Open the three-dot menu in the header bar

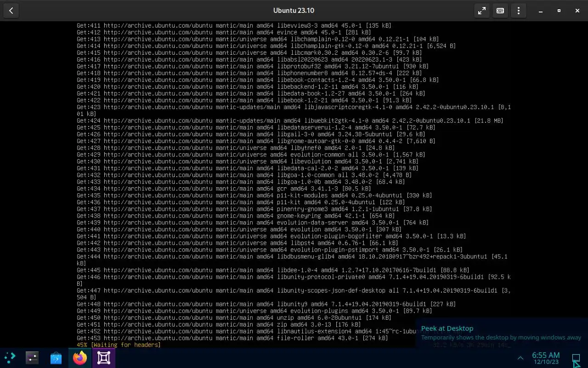tap(519, 11)
